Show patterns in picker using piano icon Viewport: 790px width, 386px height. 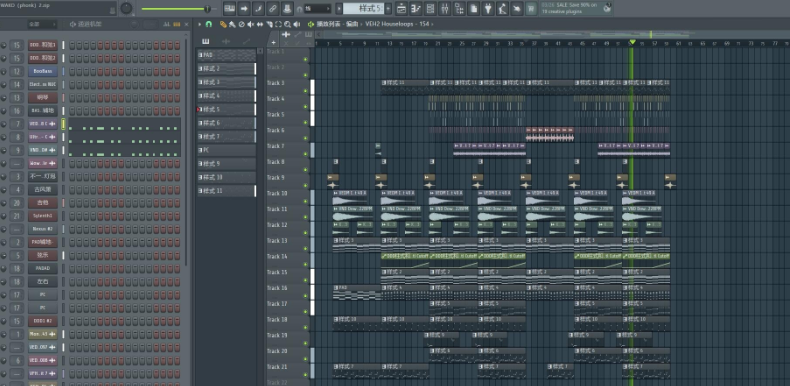[x=206, y=41]
